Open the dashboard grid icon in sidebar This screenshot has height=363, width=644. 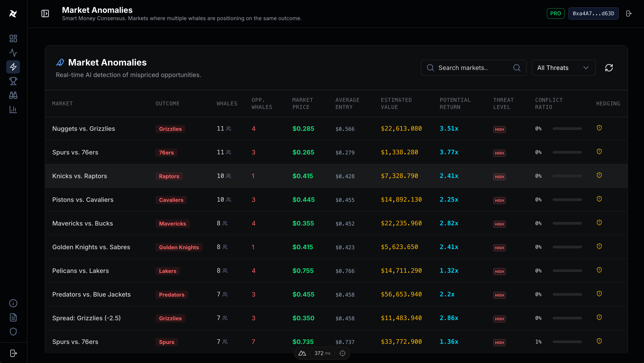[x=13, y=39]
